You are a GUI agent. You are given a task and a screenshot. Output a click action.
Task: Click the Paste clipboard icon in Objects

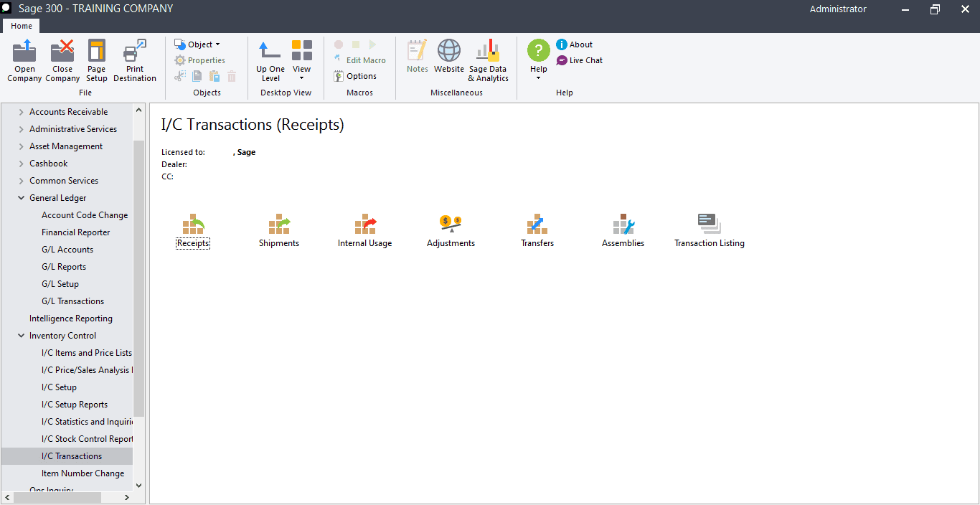[214, 76]
